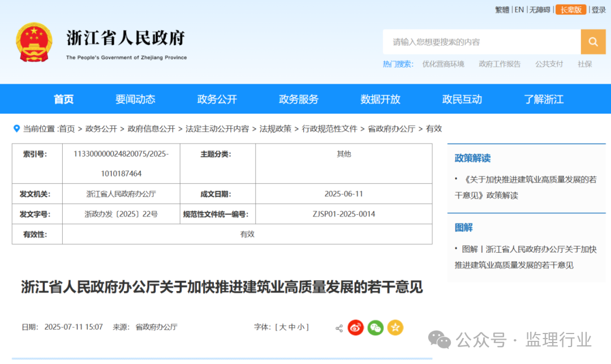Click the code ZJSP01-2025-0014
The width and height of the screenshot is (611, 364).
(344, 214)
